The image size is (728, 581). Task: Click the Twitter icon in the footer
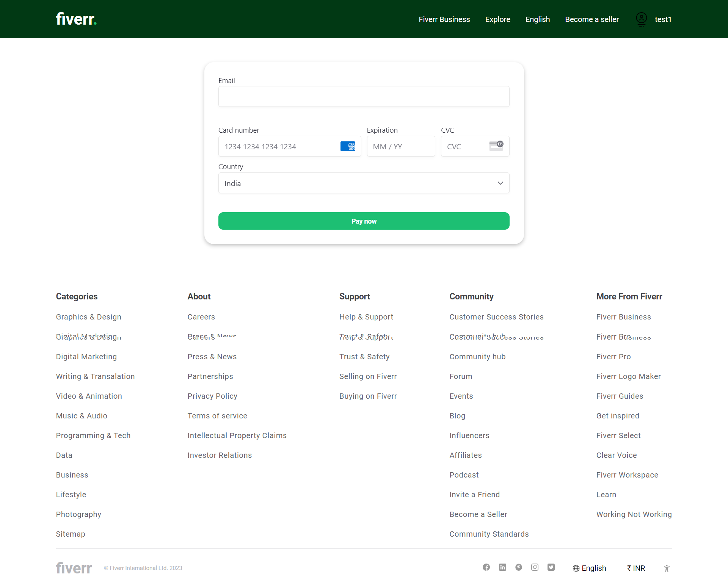pos(551,567)
